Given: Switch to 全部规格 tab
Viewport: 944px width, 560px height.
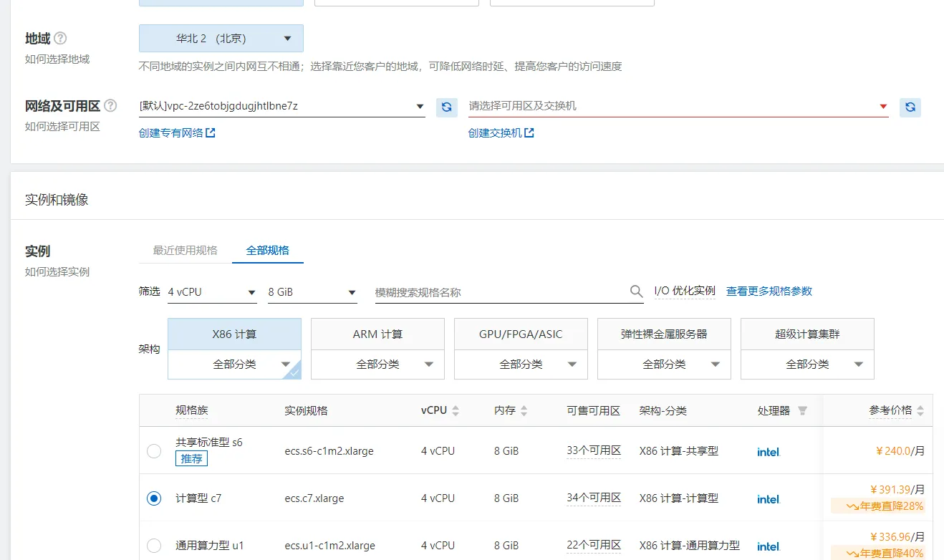Looking at the screenshot, I should pos(268,251).
